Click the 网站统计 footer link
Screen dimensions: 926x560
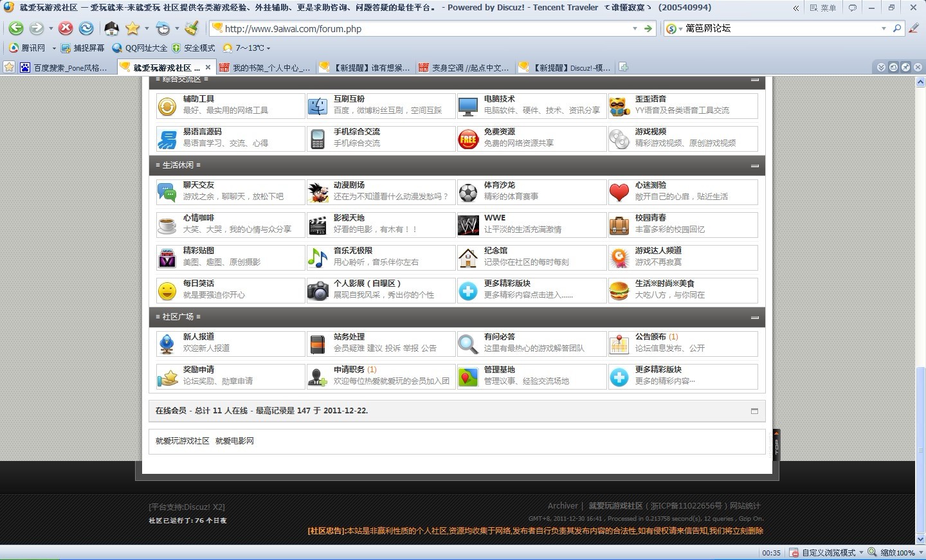[745, 506]
